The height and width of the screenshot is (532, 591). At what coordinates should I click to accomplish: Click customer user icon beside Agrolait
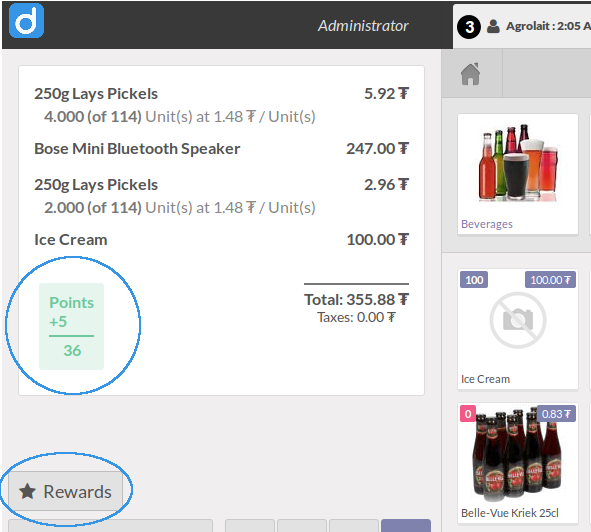pos(493,26)
